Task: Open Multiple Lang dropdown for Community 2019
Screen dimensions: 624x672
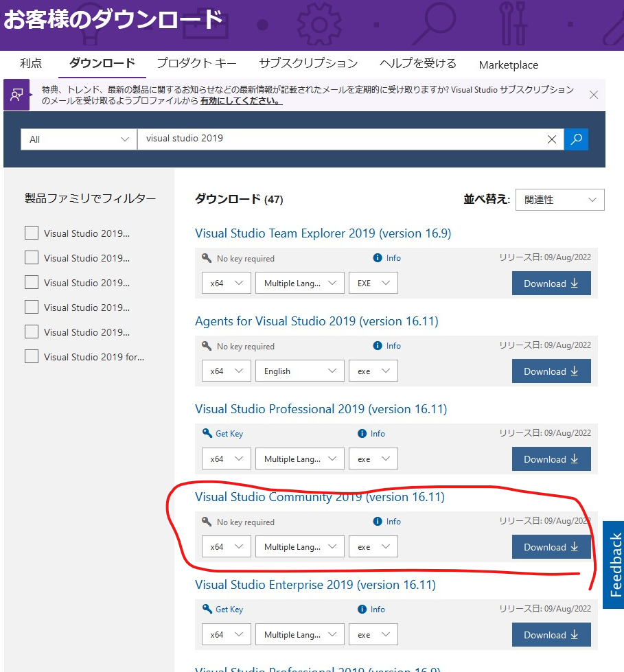Action: 299,546
